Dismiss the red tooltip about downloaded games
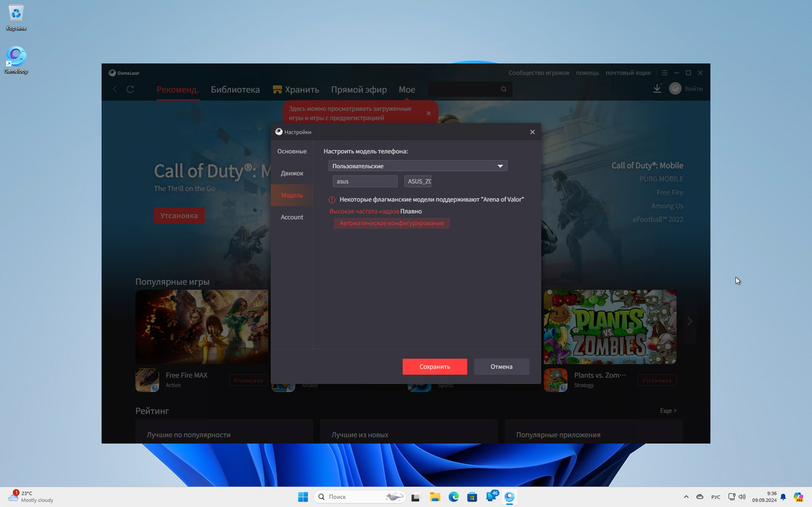The height and width of the screenshot is (507, 812). pyautogui.click(x=429, y=113)
